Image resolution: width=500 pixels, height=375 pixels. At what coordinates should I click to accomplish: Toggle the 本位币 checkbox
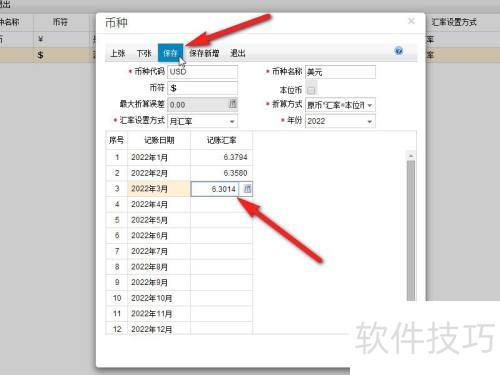[311, 90]
